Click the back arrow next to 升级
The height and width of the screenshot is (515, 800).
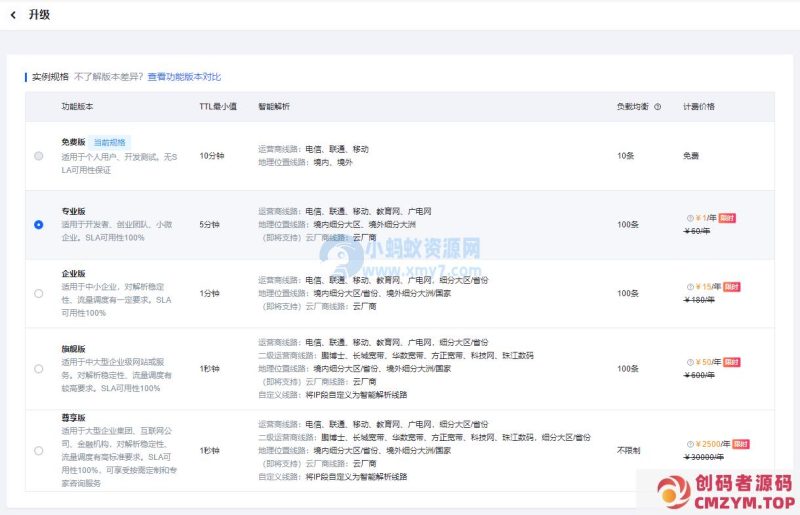coord(13,15)
